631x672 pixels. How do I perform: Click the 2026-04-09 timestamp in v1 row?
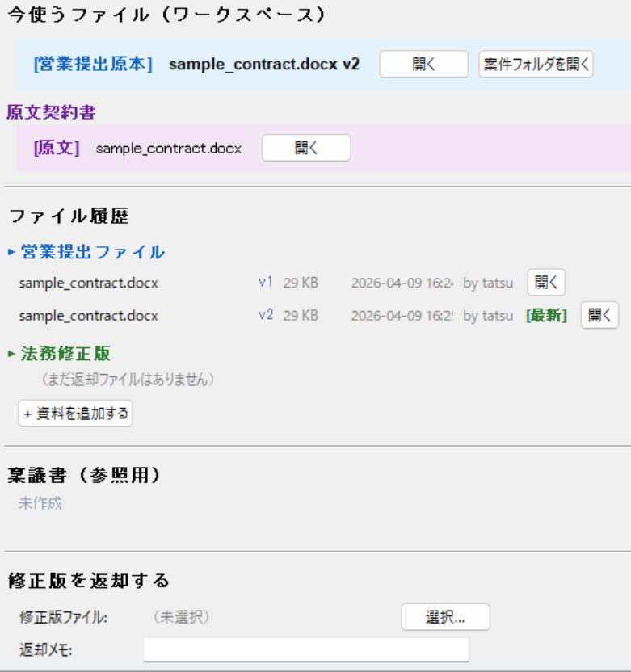402,283
